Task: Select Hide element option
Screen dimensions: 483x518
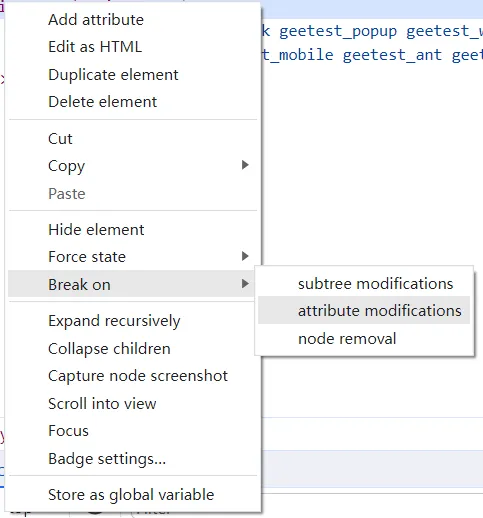Action: coord(132,230)
